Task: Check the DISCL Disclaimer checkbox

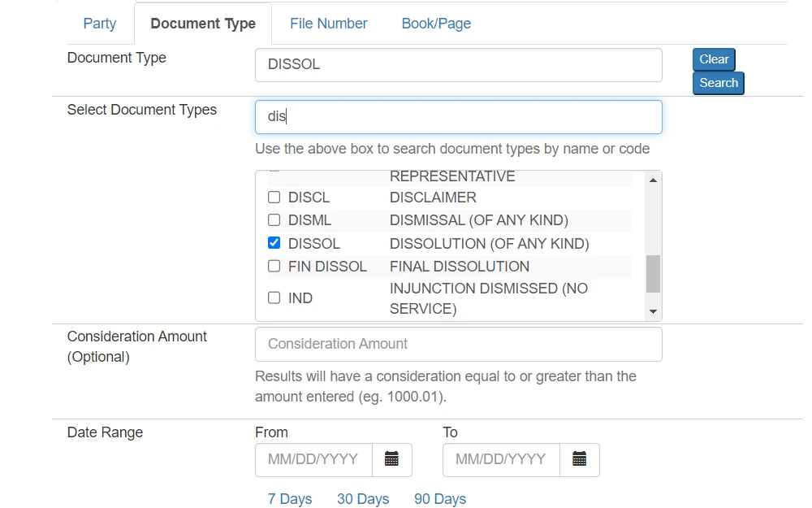Action: pyautogui.click(x=274, y=198)
